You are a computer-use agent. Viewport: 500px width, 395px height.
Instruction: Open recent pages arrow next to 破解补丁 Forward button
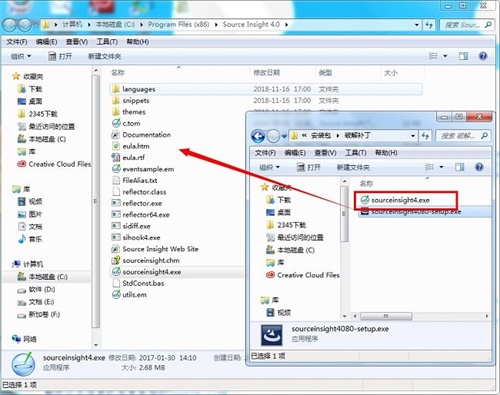(284, 136)
